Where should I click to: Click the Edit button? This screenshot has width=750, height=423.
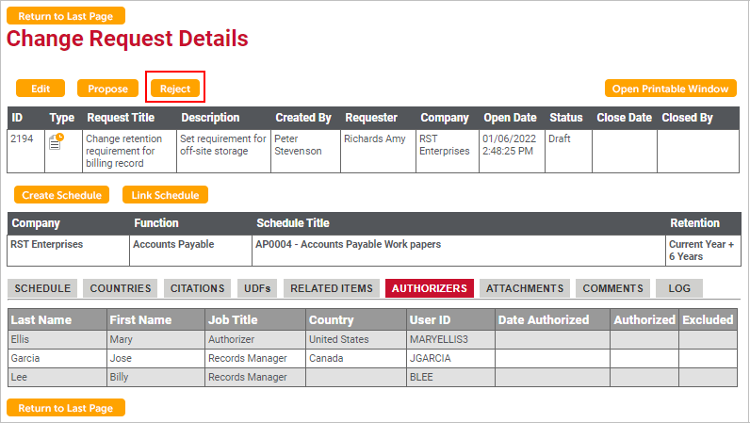coord(40,89)
